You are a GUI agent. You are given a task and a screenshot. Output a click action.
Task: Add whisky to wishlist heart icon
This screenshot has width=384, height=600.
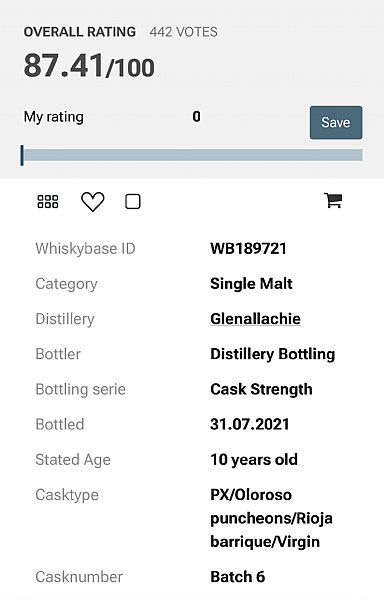pos(93,201)
